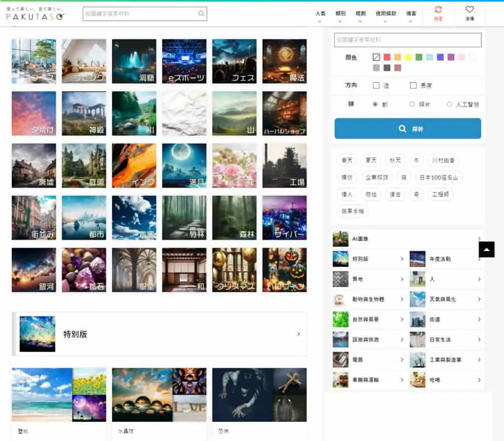Screen dimensions: 504x441
Task: Open the 神殿 AI image tile
Action: click(x=84, y=113)
